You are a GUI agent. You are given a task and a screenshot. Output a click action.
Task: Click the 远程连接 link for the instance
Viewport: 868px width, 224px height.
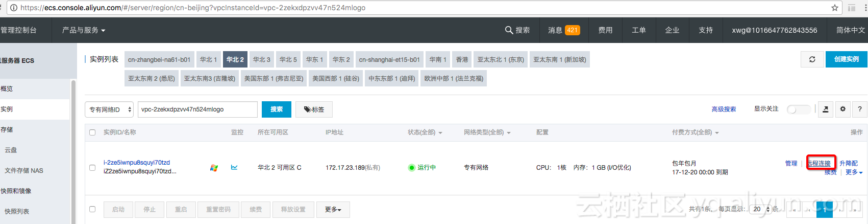[x=819, y=164]
